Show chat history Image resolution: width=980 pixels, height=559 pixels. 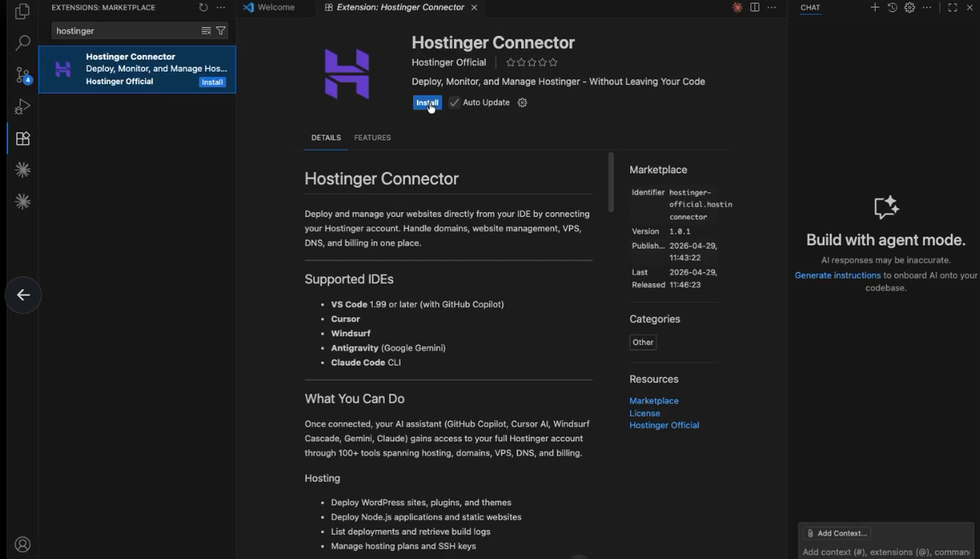[892, 7]
